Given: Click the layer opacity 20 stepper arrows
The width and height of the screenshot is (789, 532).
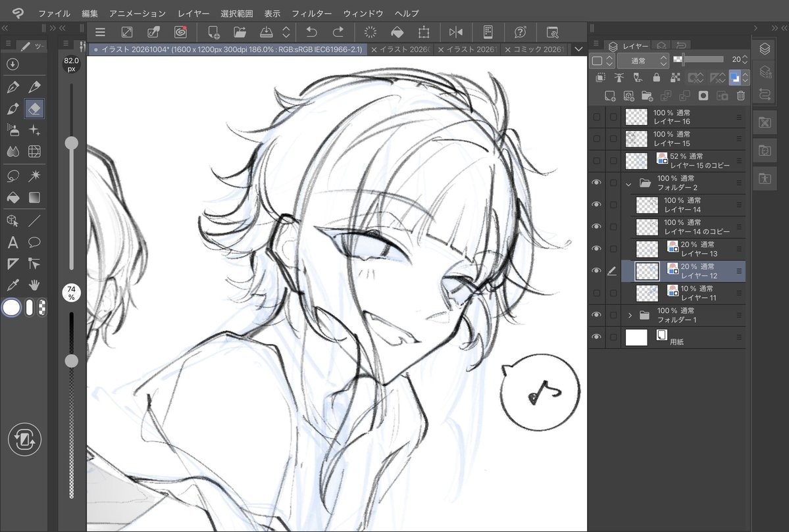Looking at the screenshot, I should pyautogui.click(x=745, y=59).
